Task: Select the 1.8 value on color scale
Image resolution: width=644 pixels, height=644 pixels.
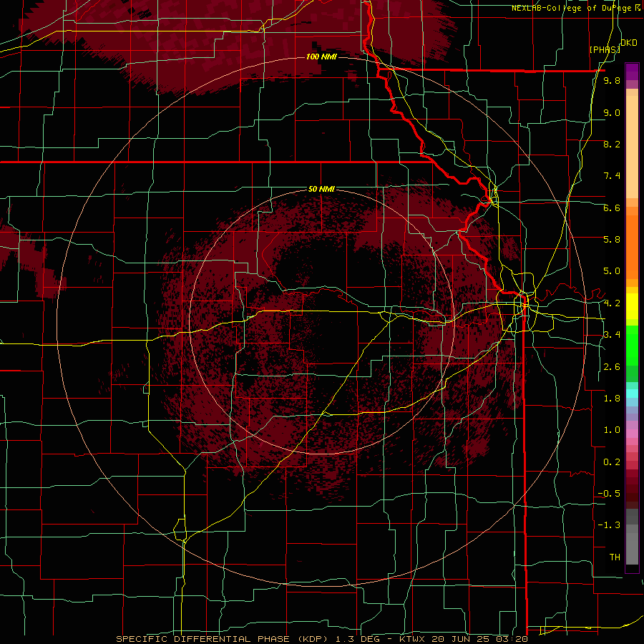Action: click(x=612, y=399)
